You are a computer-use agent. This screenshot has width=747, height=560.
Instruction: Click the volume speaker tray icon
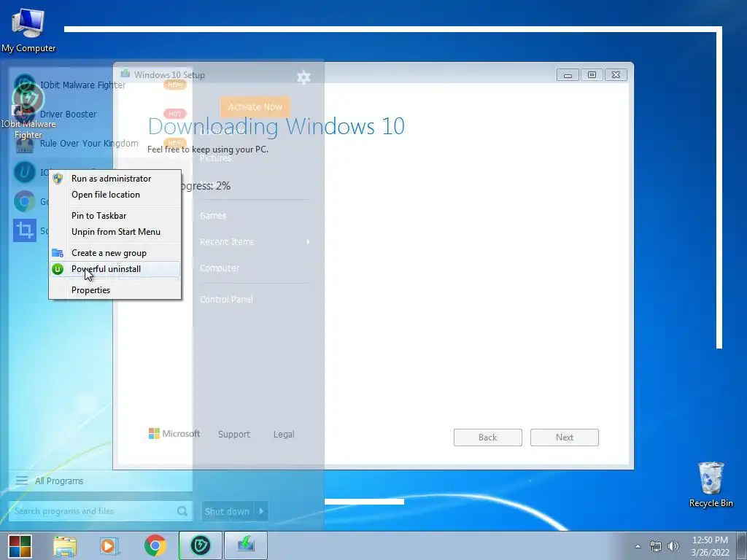673,546
